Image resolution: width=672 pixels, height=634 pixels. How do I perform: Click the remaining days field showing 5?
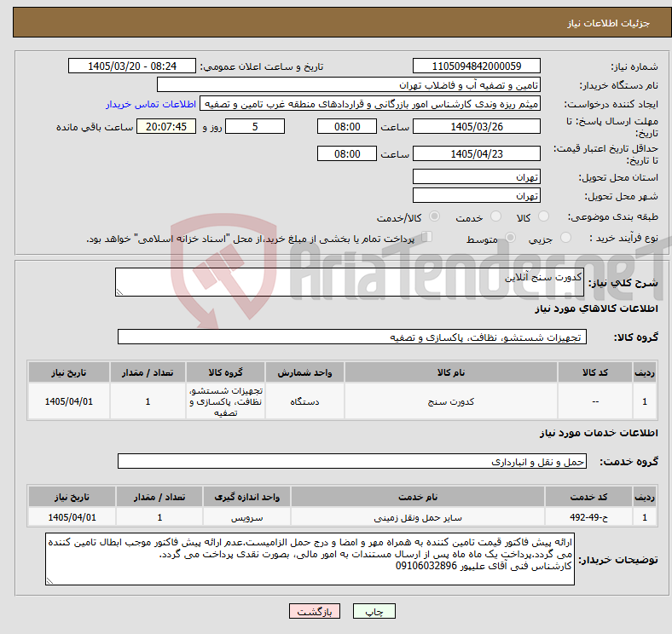tap(255, 126)
